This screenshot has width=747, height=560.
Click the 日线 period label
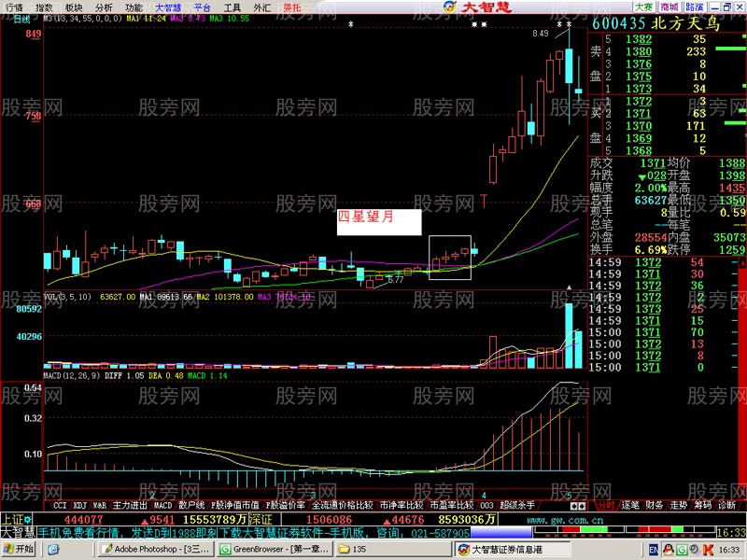pos(21,19)
